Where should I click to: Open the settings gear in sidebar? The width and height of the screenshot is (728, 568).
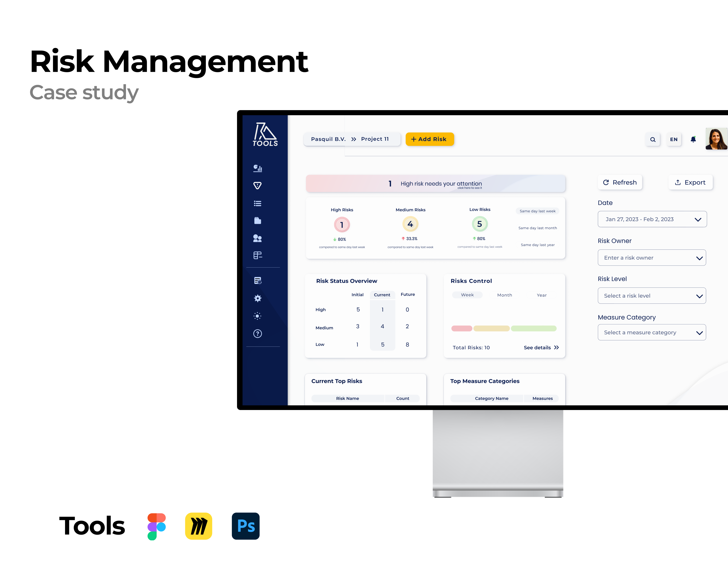point(257,298)
